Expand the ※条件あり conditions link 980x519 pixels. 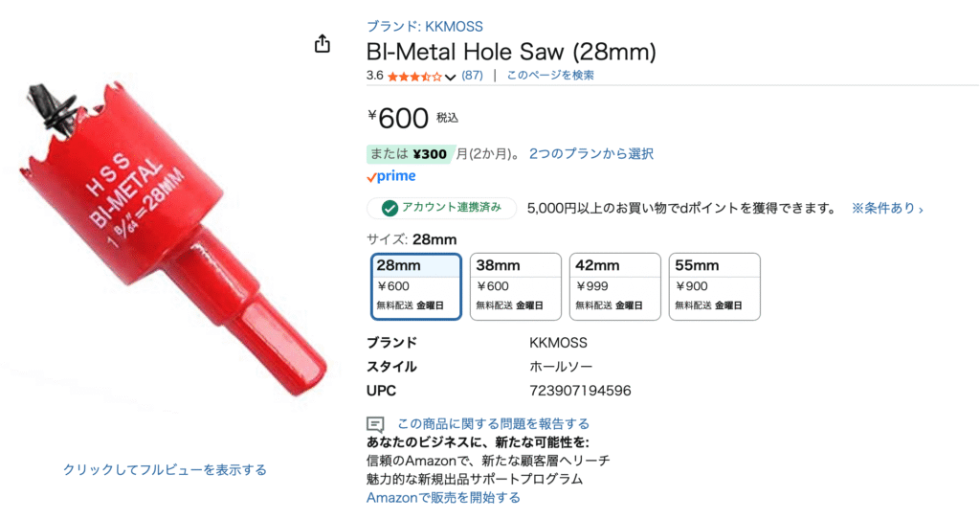coord(887,208)
